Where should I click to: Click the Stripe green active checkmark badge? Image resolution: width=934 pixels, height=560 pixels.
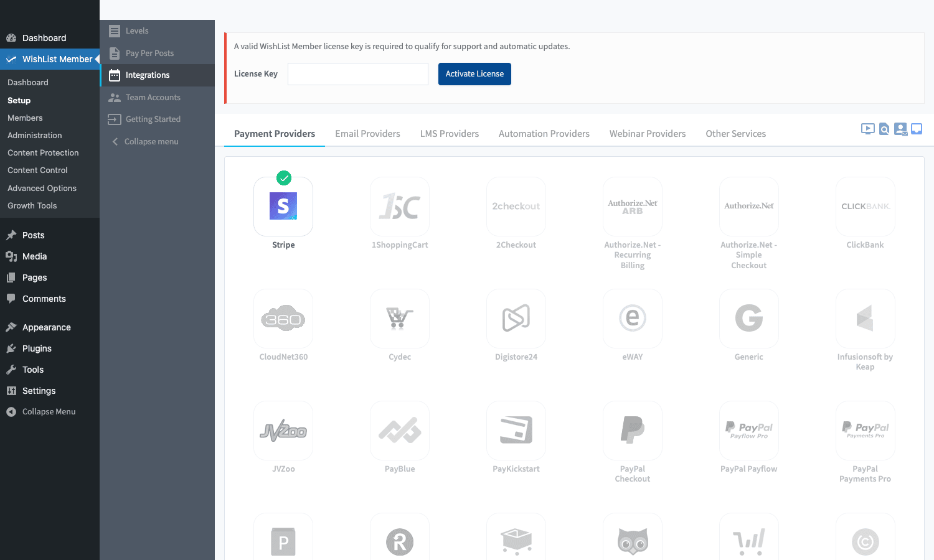(284, 178)
